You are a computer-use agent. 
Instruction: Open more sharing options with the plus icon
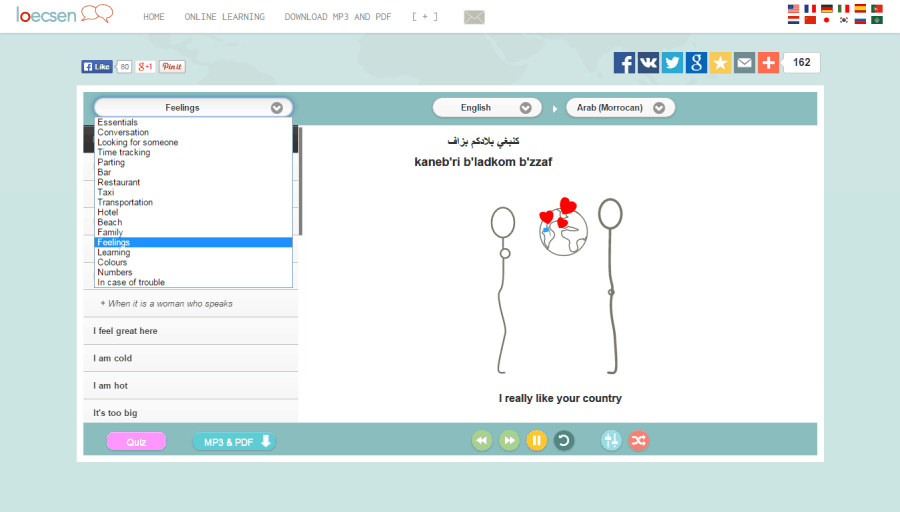[x=769, y=63]
